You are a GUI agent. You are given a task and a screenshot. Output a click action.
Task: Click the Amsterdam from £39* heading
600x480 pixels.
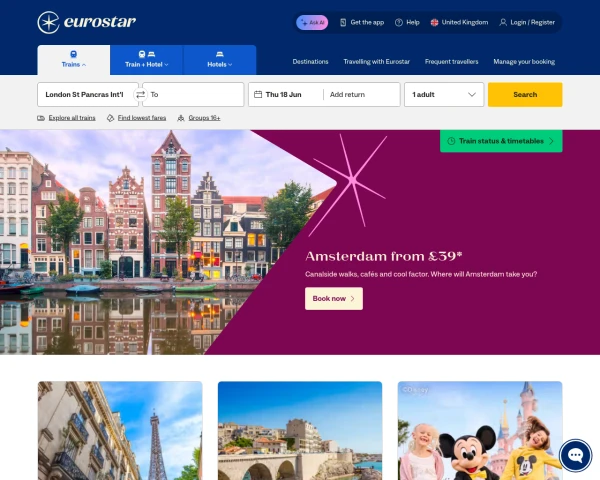(x=384, y=256)
